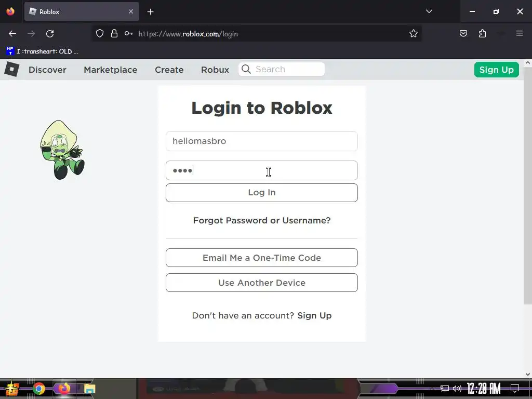532x399 pixels.
Task: Click the password input field
Action: [262, 170]
